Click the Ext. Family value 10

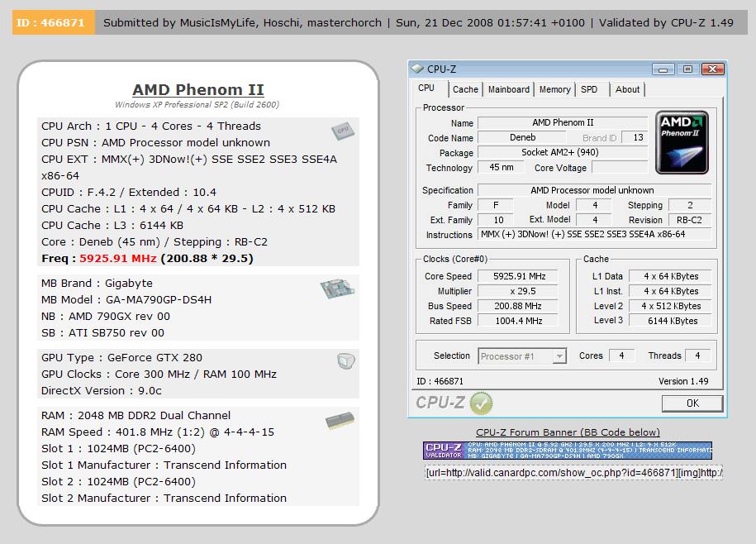(496, 220)
